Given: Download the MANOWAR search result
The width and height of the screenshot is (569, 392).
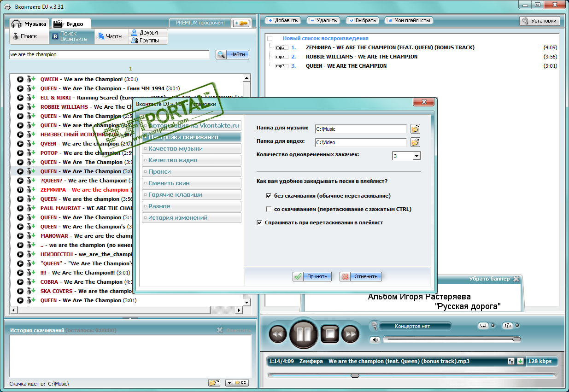Looking at the screenshot, I should 31,236.
